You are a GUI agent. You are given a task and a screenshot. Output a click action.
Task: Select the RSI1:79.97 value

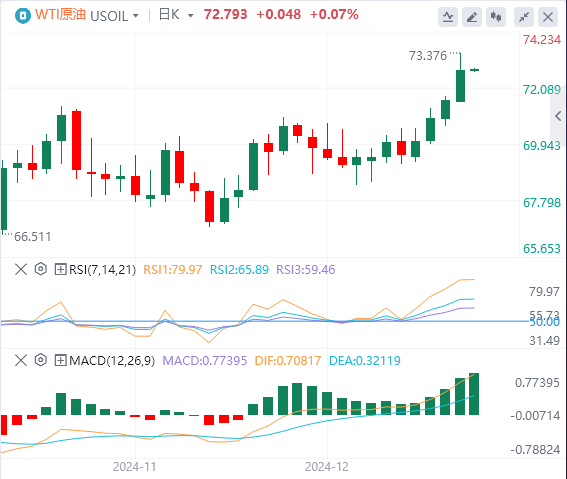172,270
